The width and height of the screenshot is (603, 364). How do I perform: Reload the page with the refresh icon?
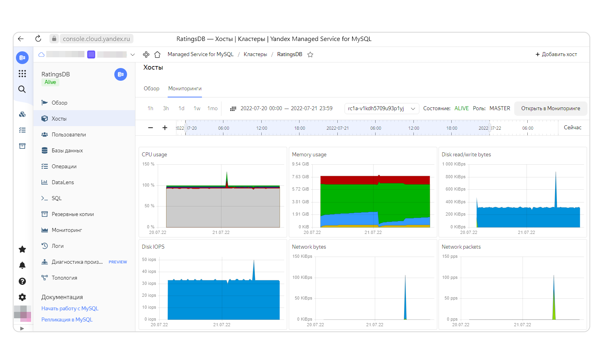(x=38, y=39)
